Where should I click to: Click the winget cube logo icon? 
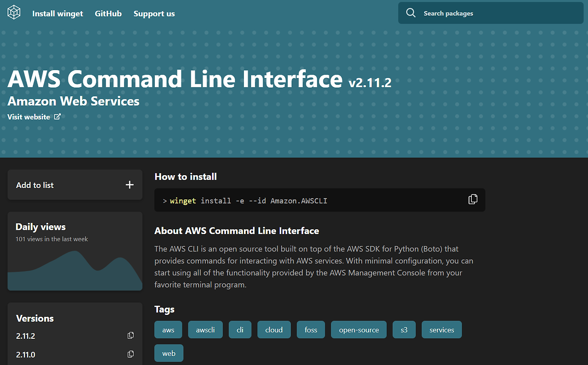point(14,12)
